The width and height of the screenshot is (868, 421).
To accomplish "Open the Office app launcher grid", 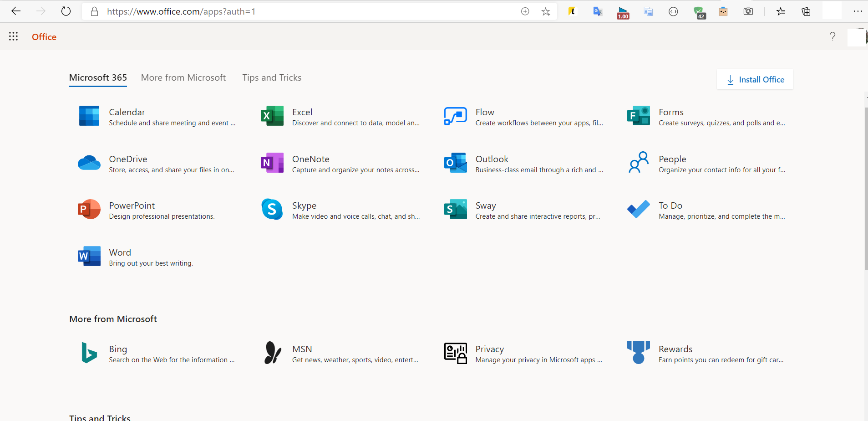I will pyautogui.click(x=14, y=36).
